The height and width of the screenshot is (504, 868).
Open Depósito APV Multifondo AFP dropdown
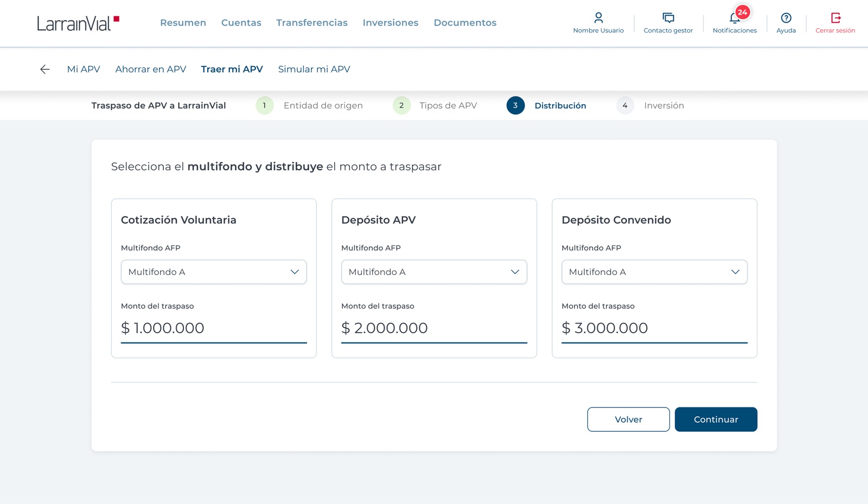tap(434, 272)
